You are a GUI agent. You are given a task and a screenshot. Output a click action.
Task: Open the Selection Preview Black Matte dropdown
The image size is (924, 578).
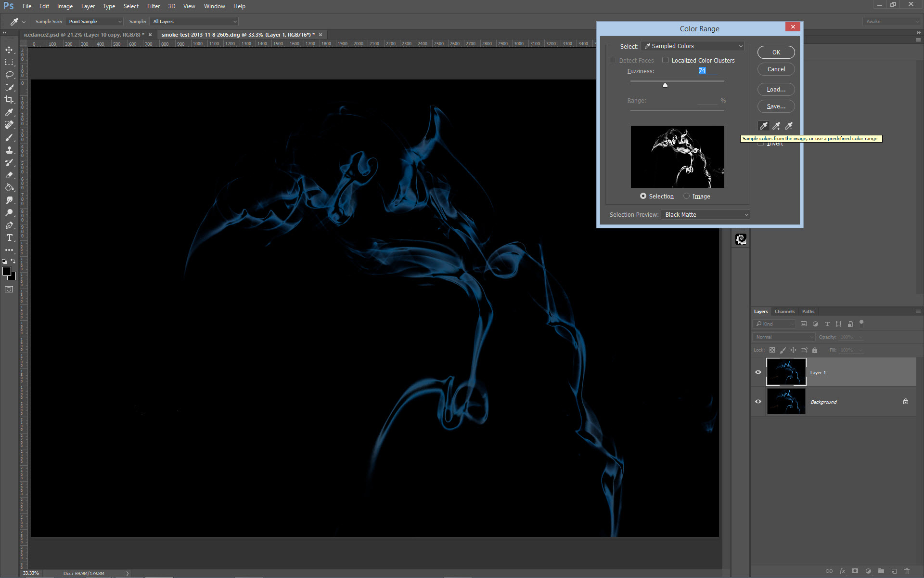705,214
